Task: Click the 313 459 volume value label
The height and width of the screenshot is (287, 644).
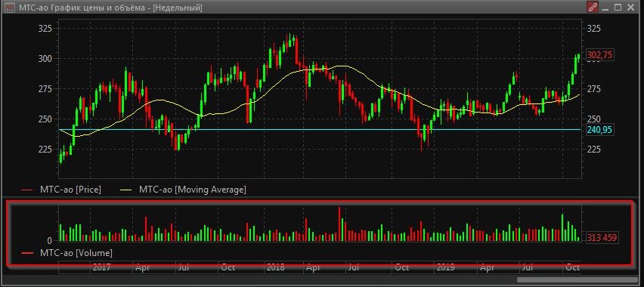Action: click(602, 238)
